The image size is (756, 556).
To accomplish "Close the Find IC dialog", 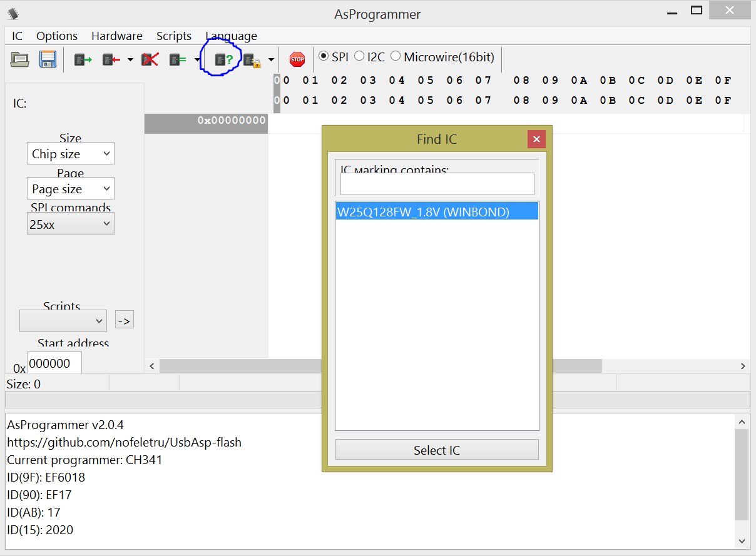I will (536, 139).
